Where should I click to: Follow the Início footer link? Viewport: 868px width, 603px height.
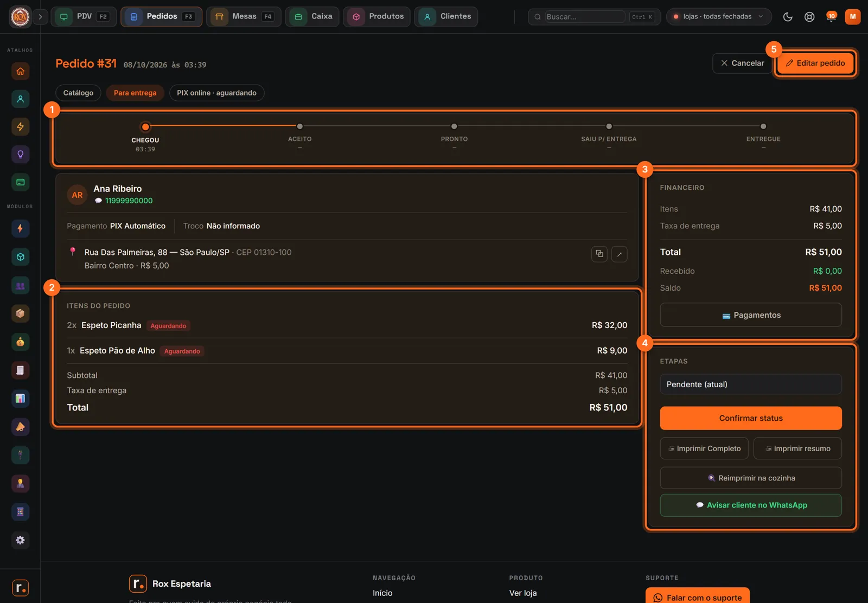point(382,593)
